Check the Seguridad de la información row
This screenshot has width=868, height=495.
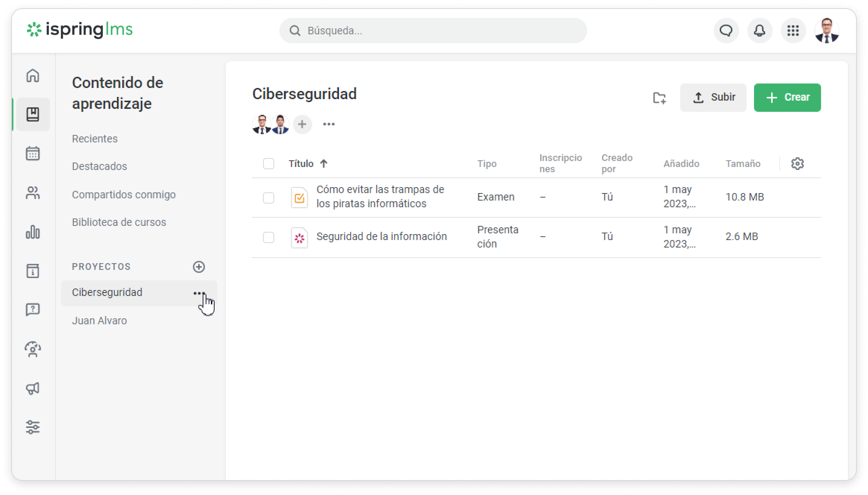coord(268,237)
